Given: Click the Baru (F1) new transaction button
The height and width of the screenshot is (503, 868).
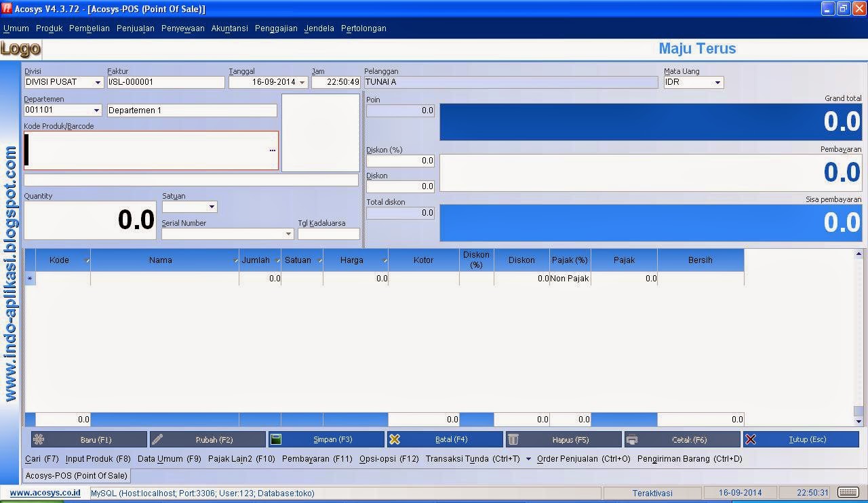Looking at the screenshot, I should (x=89, y=439).
